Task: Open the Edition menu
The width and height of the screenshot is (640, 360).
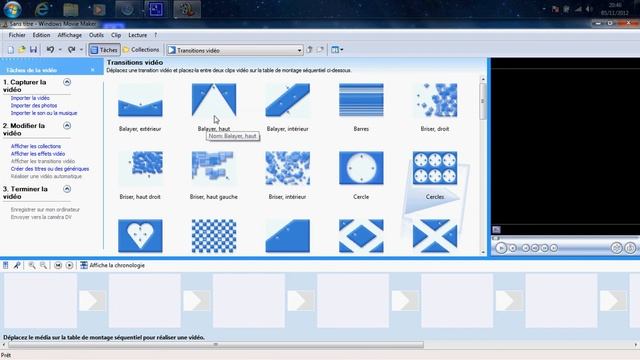Action: 41,35
